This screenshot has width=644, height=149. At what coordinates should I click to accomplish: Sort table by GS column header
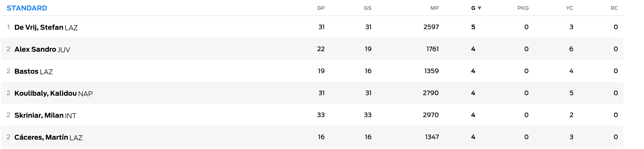click(x=367, y=8)
